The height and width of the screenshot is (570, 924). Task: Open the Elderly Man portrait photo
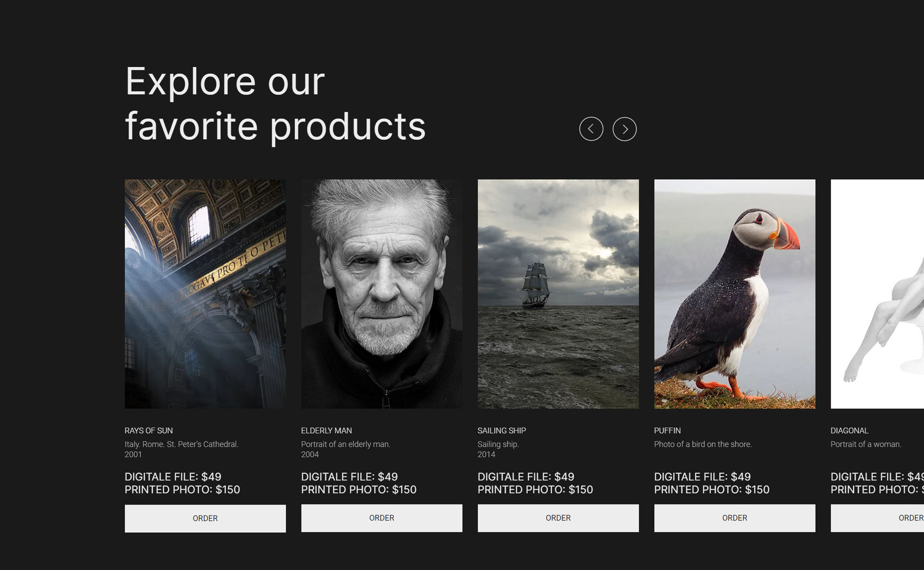pos(382,294)
